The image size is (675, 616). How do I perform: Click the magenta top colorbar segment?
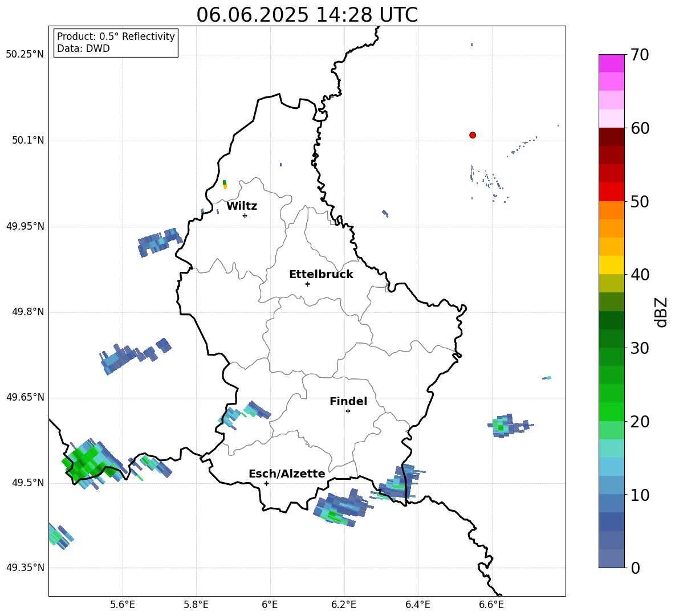[611, 63]
